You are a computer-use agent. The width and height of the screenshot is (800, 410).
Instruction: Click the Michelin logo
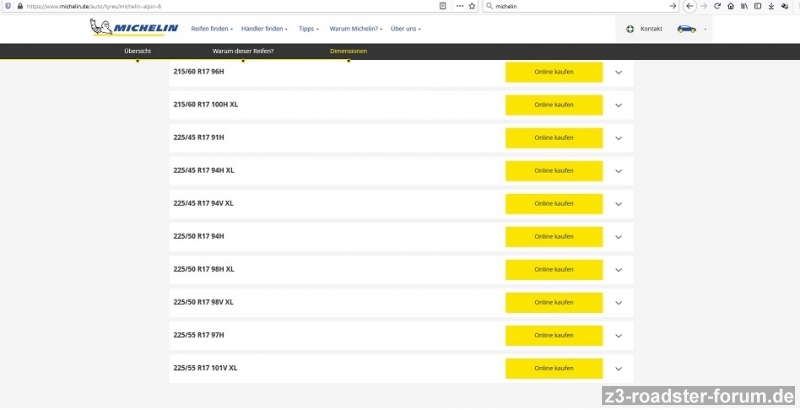tap(133, 27)
